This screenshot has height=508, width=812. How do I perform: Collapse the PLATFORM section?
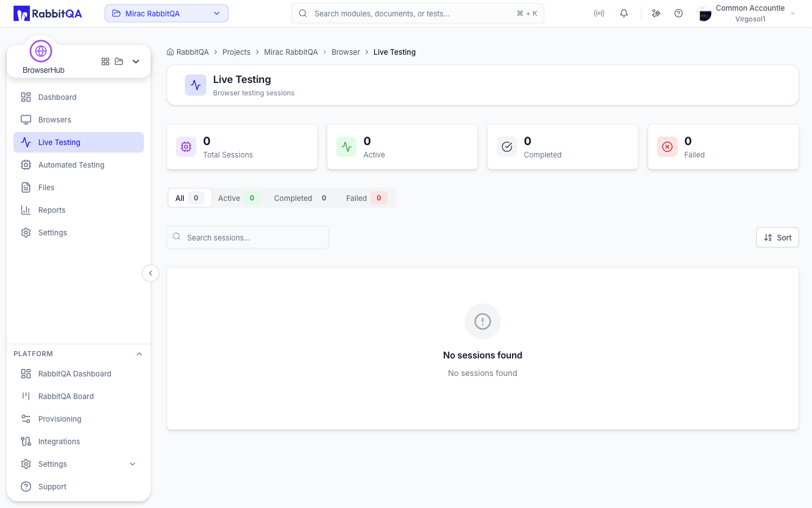coord(139,354)
